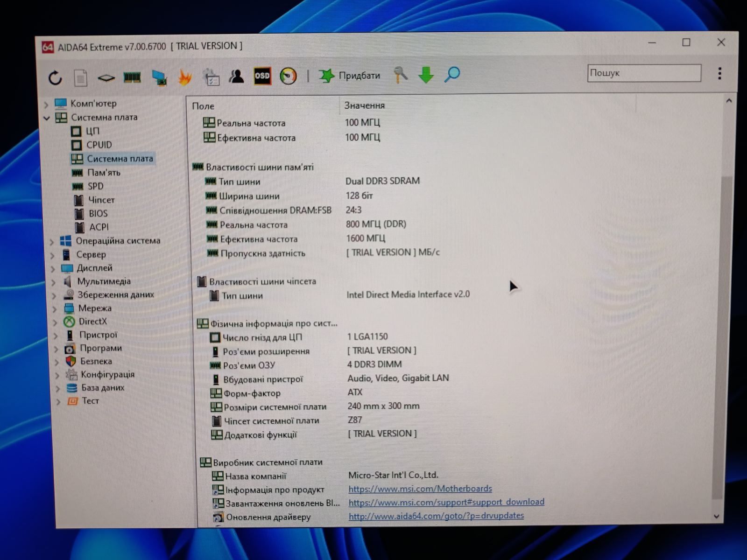This screenshot has height=560, width=747.
Task: Select the Пропускна здатність row
Action: point(324,253)
